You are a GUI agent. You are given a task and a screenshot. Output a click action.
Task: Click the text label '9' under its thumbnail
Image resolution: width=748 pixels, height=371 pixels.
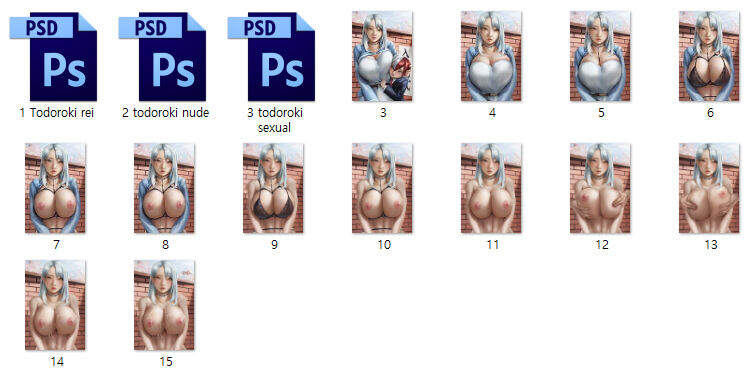click(x=274, y=245)
